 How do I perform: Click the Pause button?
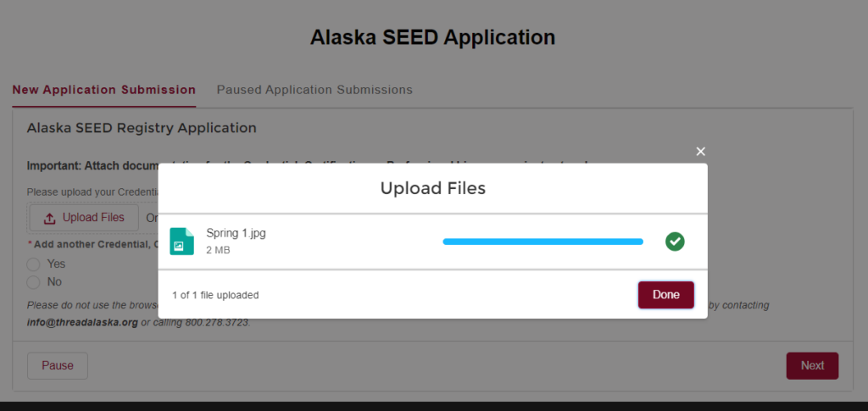[58, 365]
